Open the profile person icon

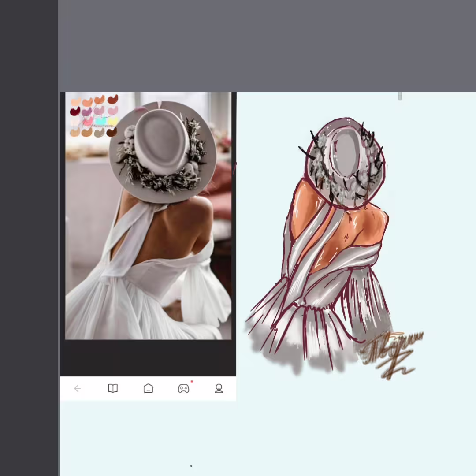(x=219, y=388)
